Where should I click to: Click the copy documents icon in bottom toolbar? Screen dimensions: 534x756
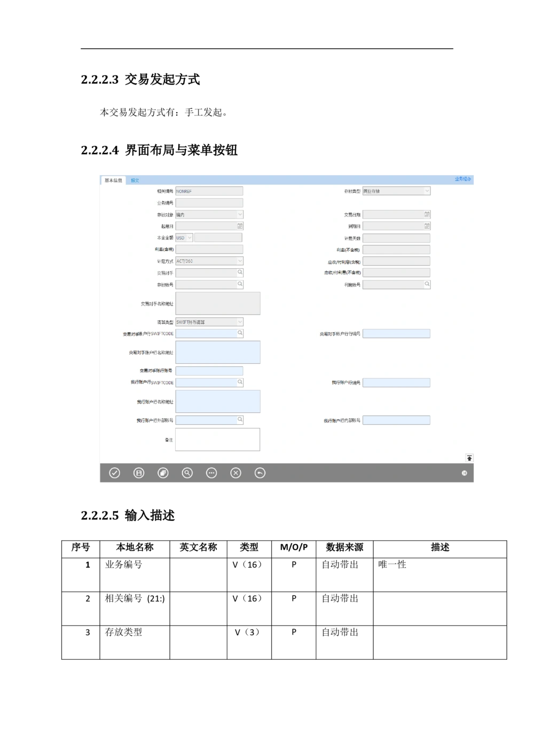click(x=163, y=473)
